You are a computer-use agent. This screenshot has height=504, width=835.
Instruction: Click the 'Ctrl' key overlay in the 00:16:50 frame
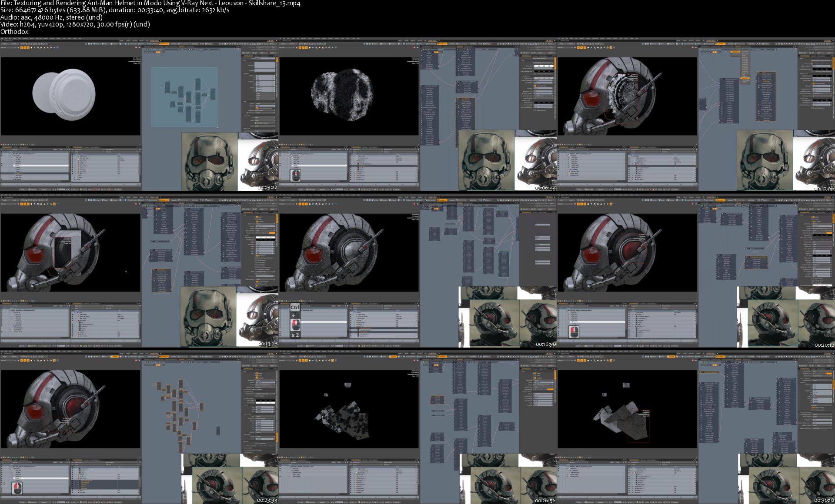[x=295, y=307]
